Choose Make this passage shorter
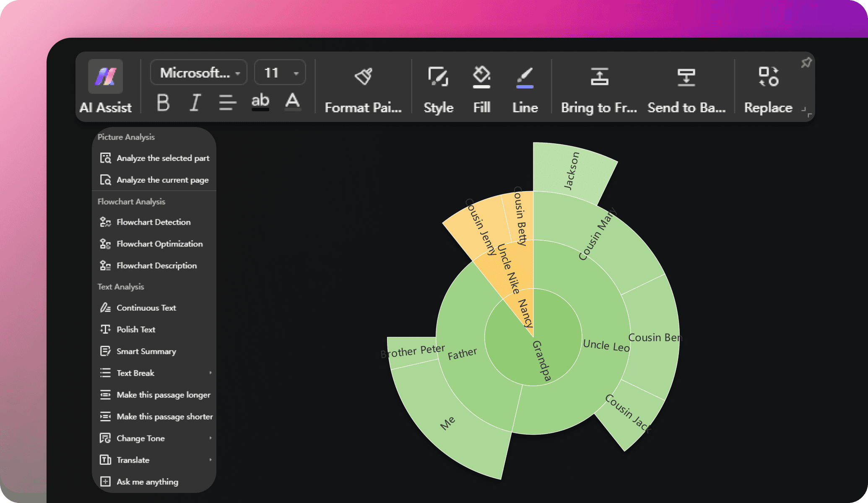Image resolution: width=868 pixels, height=503 pixels. click(154, 417)
